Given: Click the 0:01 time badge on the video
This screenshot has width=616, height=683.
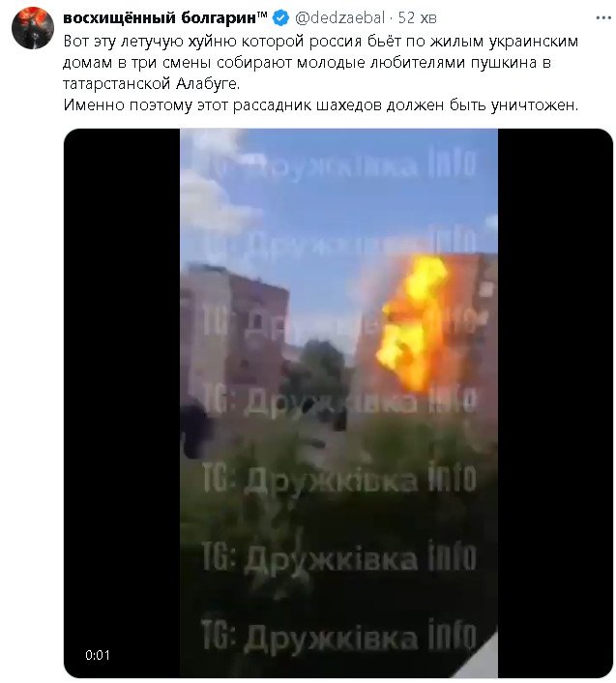Looking at the screenshot, I should click(x=98, y=655).
